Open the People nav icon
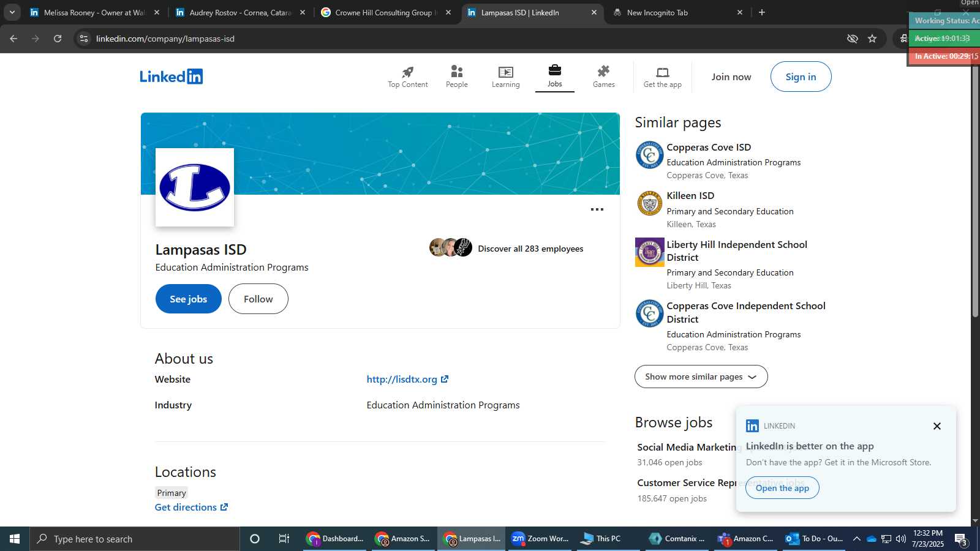 pos(456,72)
